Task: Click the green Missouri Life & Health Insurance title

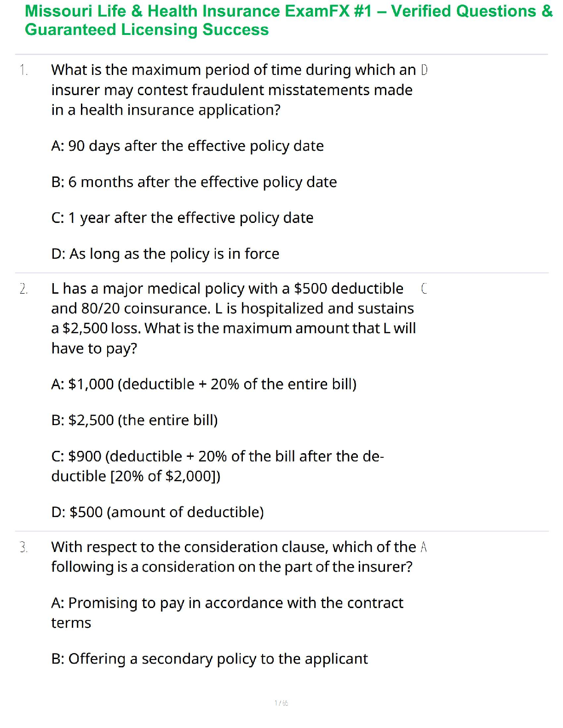Action: 288,20
